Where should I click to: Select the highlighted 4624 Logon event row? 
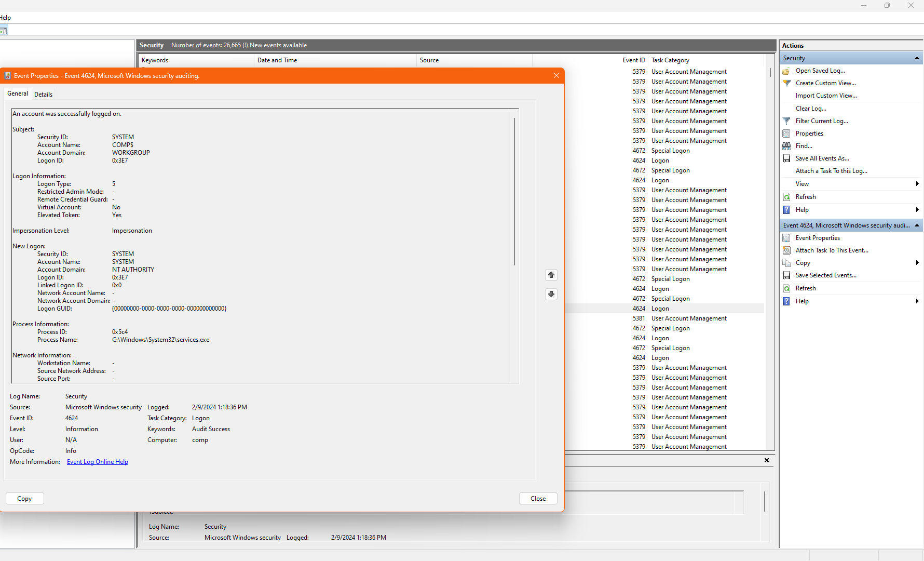pyautogui.click(x=665, y=309)
